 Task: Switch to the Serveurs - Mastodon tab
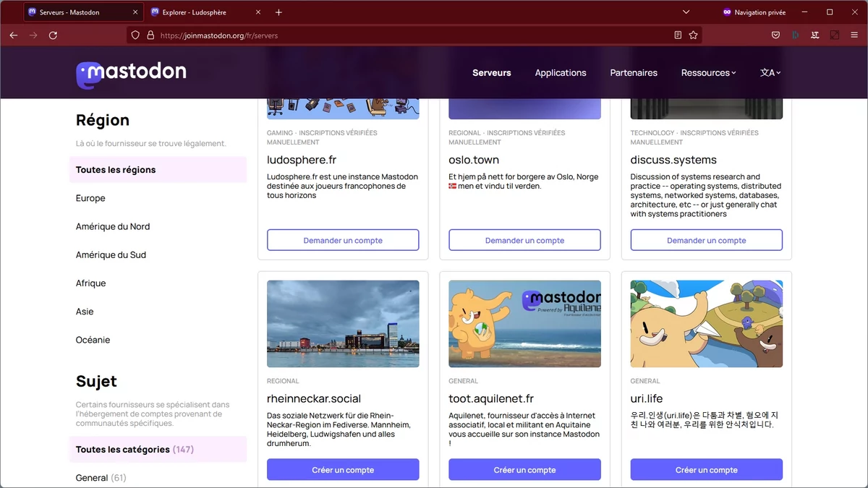83,12
